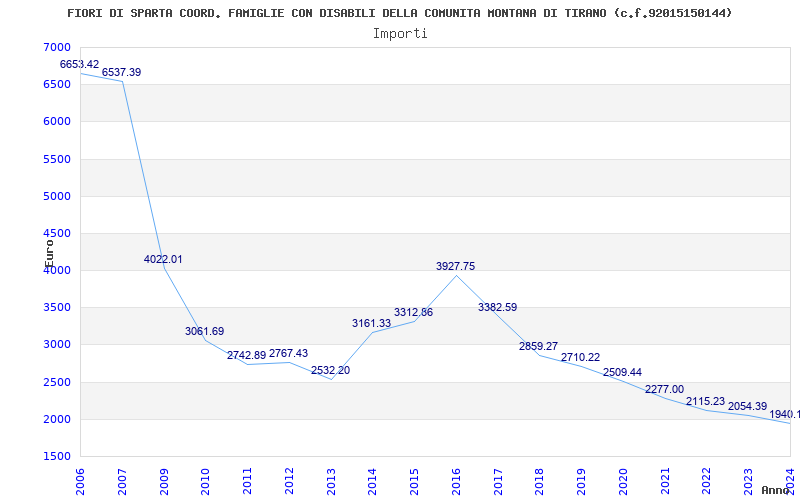The image size is (800, 500).
Task: Select peak data label 3927.75
Action: 456,266
